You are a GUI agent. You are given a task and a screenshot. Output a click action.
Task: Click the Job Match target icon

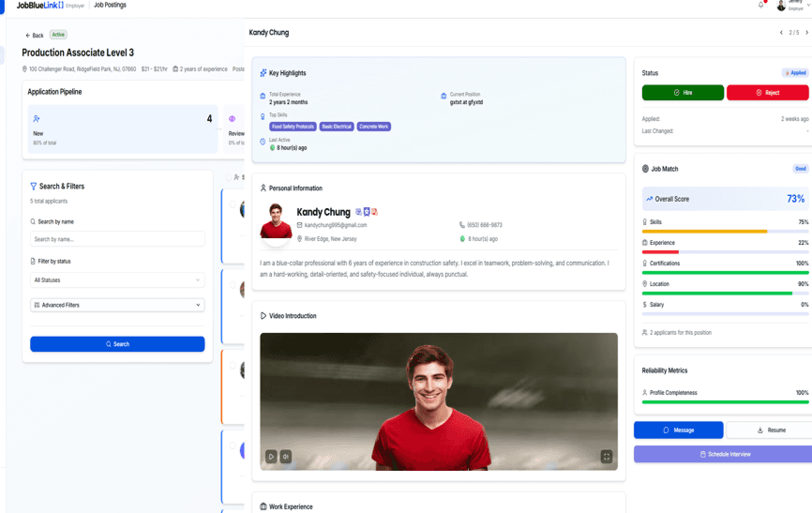(x=645, y=169)
